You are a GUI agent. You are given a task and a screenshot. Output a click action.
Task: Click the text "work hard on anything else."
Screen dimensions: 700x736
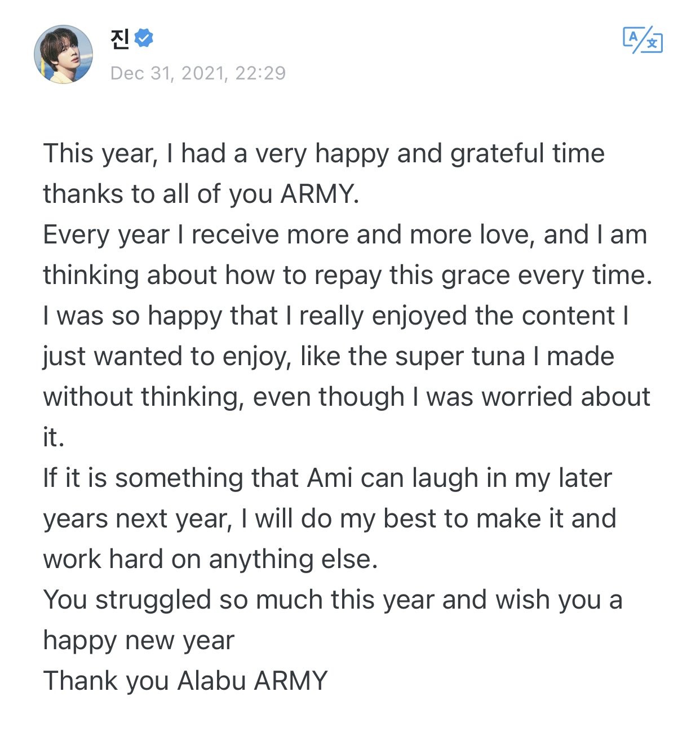210,559
